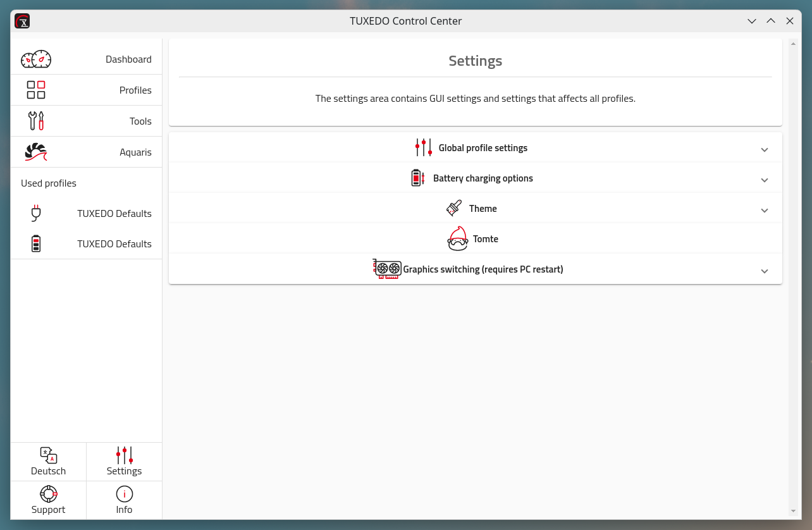
Task: Expand the Graphics switching chevron
Action: point(764,271)
